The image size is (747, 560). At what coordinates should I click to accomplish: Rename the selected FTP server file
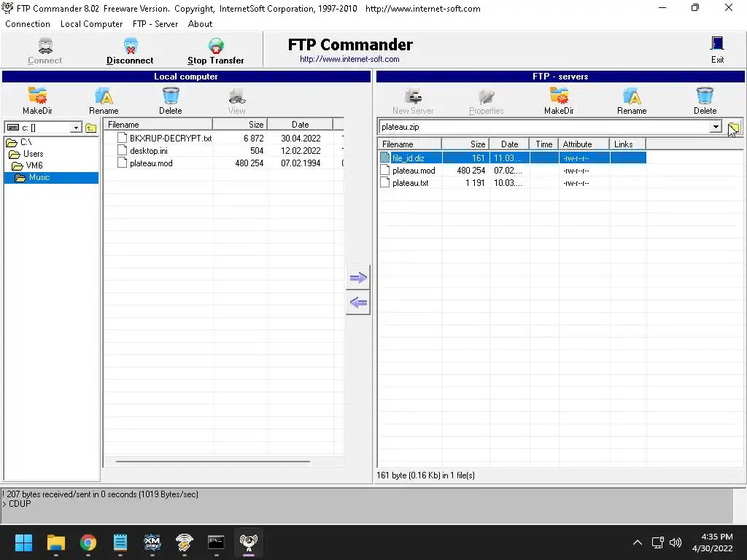pos(632,101)
